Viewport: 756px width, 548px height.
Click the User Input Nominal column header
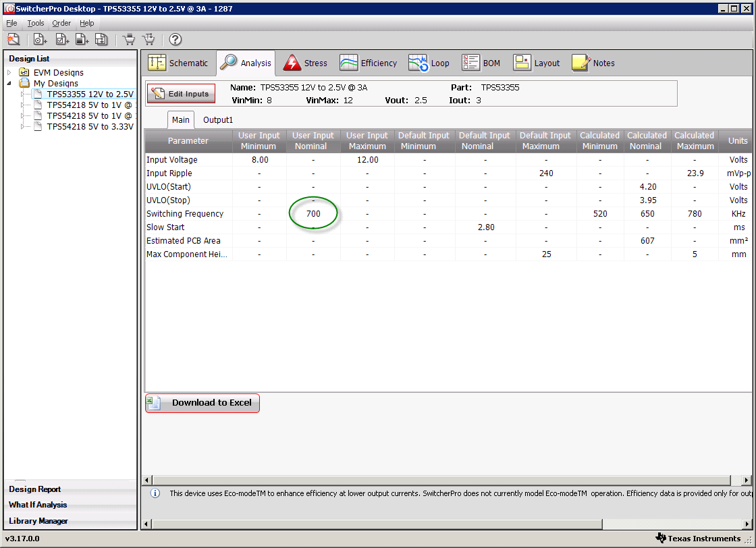click(x=313, y=141)
